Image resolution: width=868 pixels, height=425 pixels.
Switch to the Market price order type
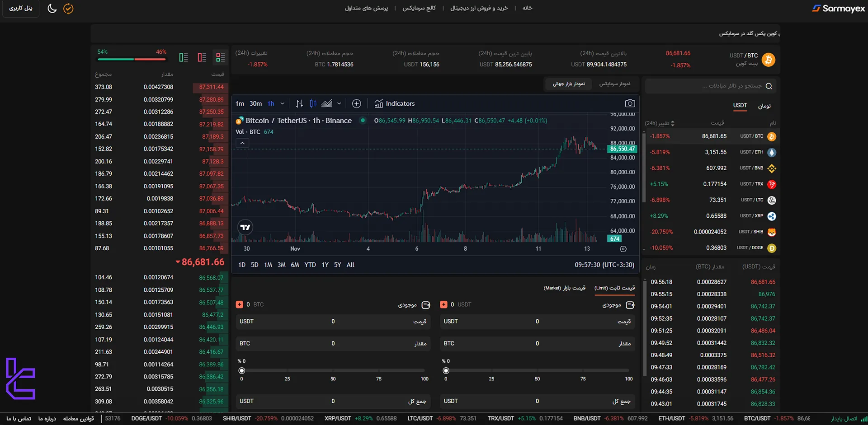564,288
